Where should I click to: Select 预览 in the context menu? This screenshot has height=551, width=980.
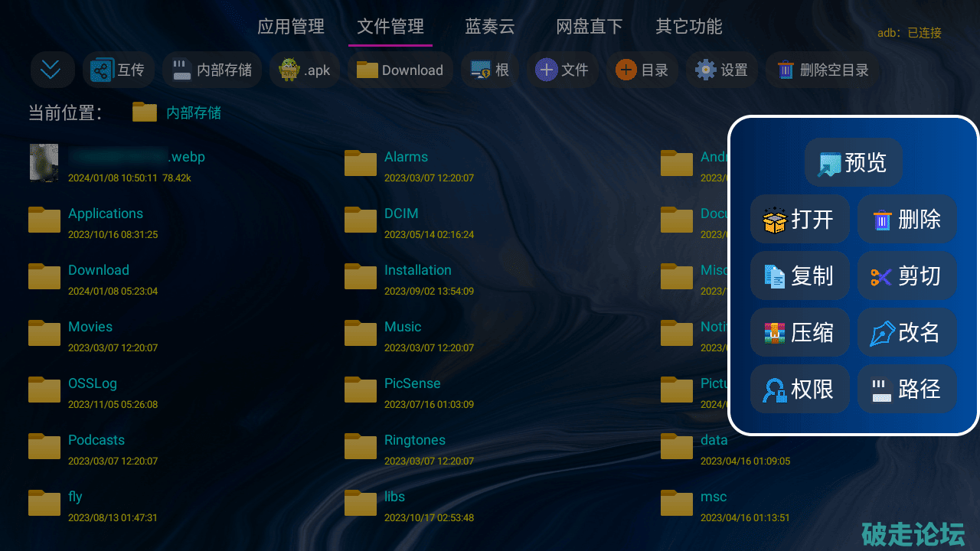(853, 162)
